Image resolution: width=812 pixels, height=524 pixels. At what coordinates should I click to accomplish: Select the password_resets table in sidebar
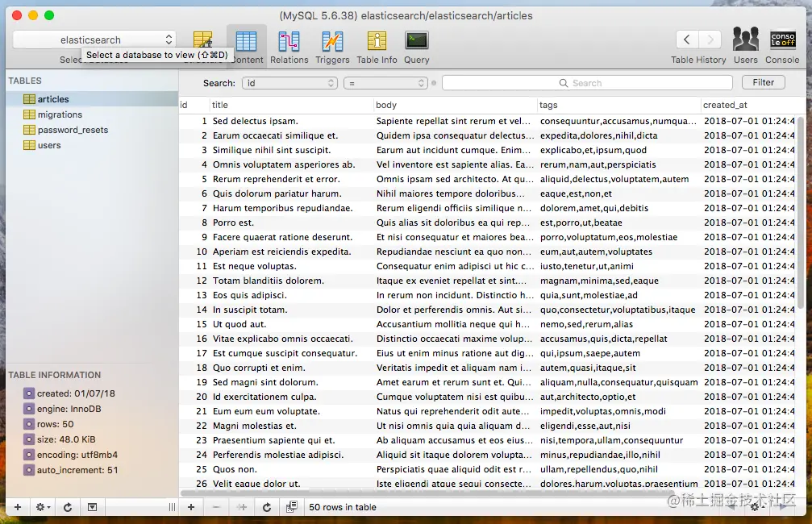tap(92, 130)
